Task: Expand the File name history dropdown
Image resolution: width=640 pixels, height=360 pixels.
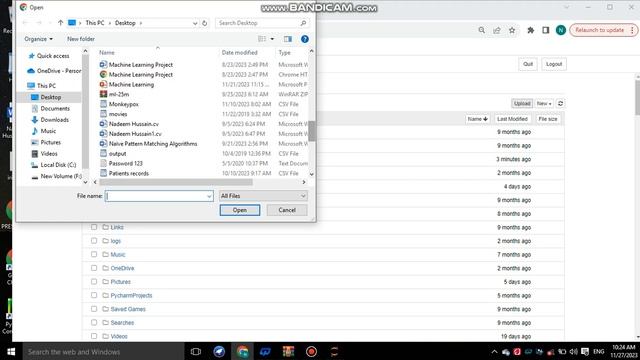Action: [209, 196]
